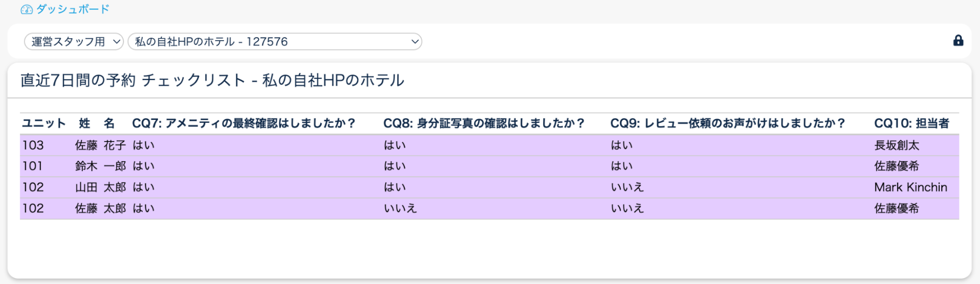Click the lock icon
Image resolution: width=980 pixels, height=284 pixels.
(958, 41)
